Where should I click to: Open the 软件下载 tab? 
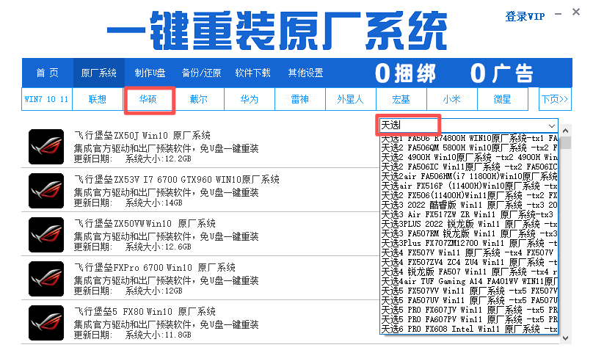(252, 73)
